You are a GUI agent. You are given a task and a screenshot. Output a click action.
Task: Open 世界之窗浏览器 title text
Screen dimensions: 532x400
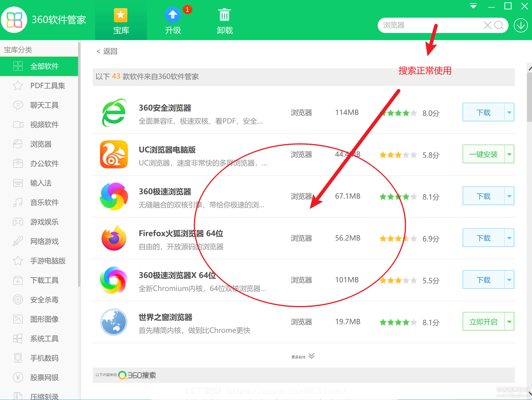click(x=165, y=317)
